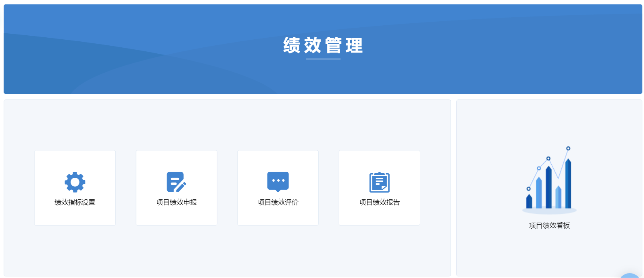
Task: Open the 项目绩效评价 label
Action: 278,202
